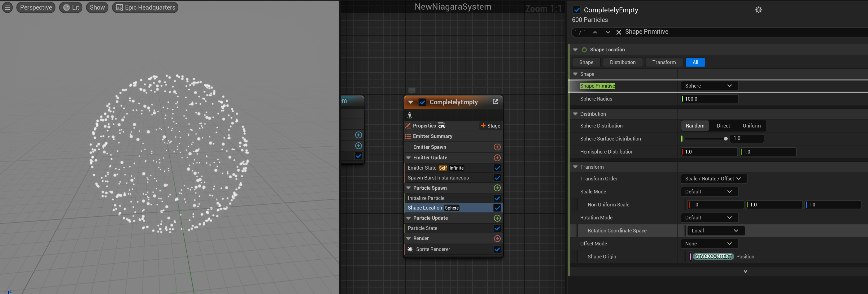868x294 pixels.
Task: Toggle the Sprite Renderer checkbox
Action: pyautogui.click(x=497, y=249)
